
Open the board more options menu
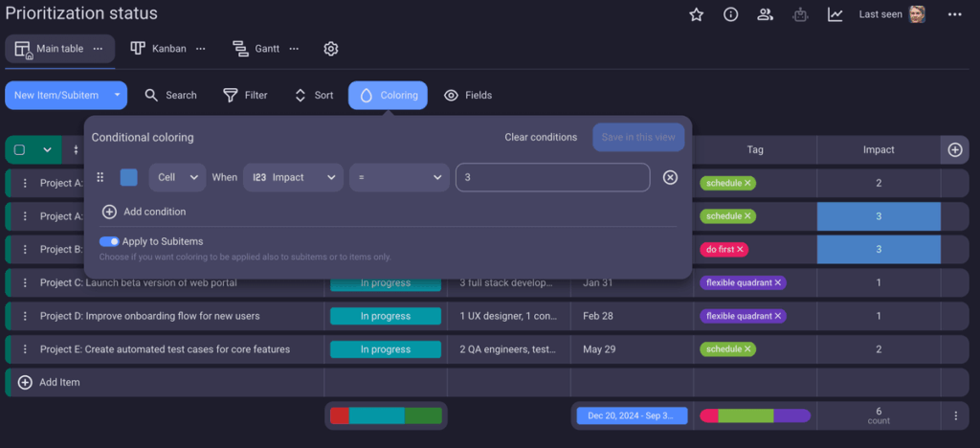pyautogui.click(x=954, y=14)
